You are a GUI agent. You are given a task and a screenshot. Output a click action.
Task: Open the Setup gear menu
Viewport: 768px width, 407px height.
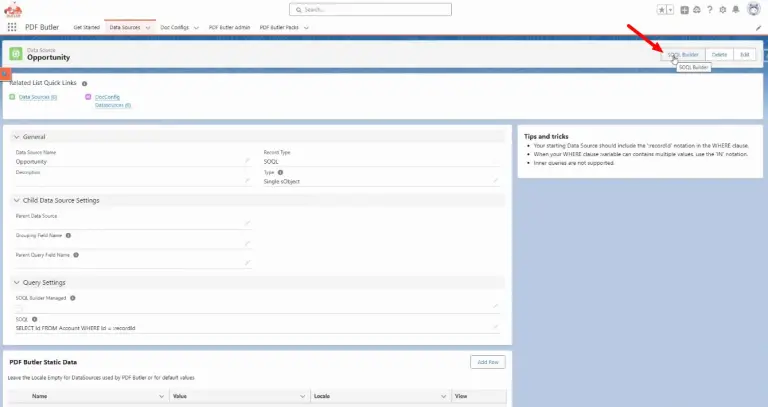pyautogui.click(x=722, y=10)
